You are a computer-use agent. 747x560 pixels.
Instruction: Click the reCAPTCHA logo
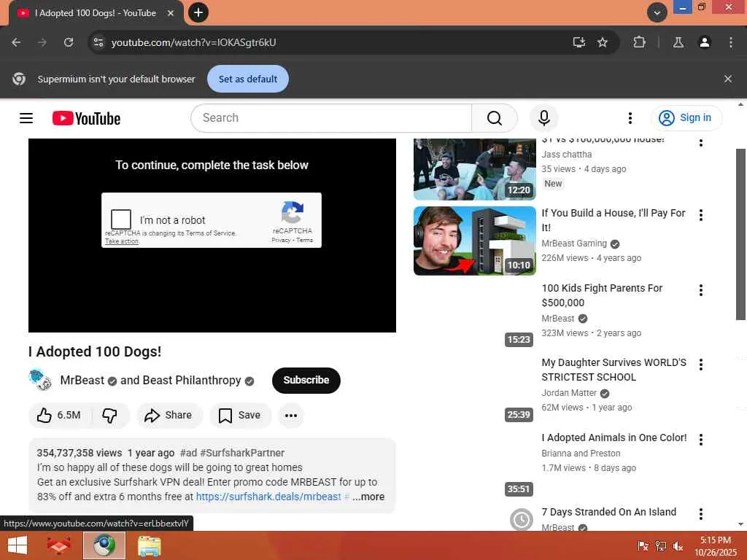[293, 212]
